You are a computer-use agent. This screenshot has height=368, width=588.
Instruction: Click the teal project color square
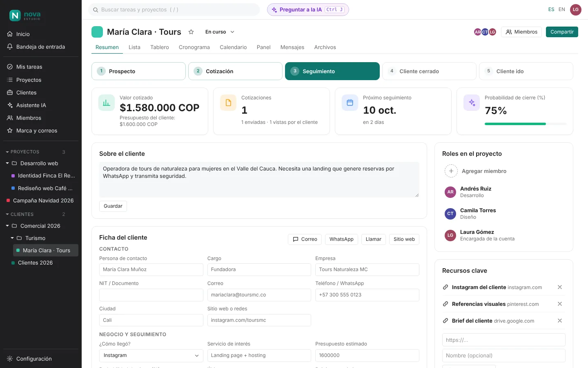(97, 32)
